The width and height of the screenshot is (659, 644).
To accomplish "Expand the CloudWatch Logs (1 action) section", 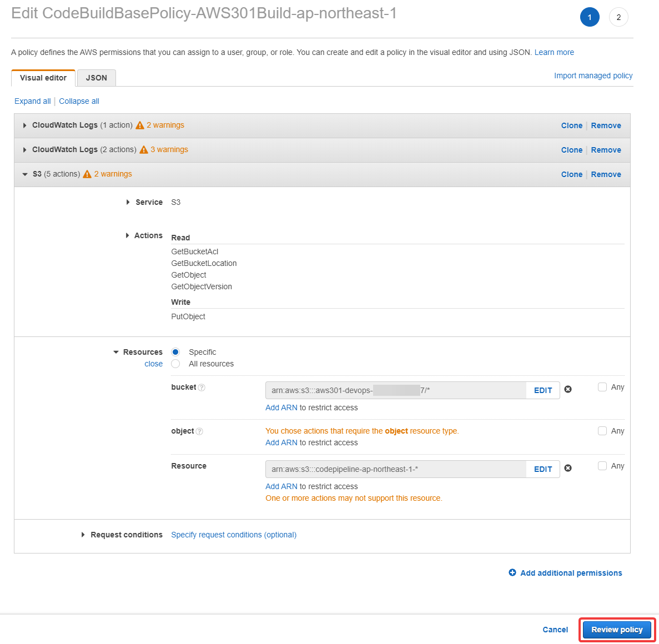I will (25, 125).
